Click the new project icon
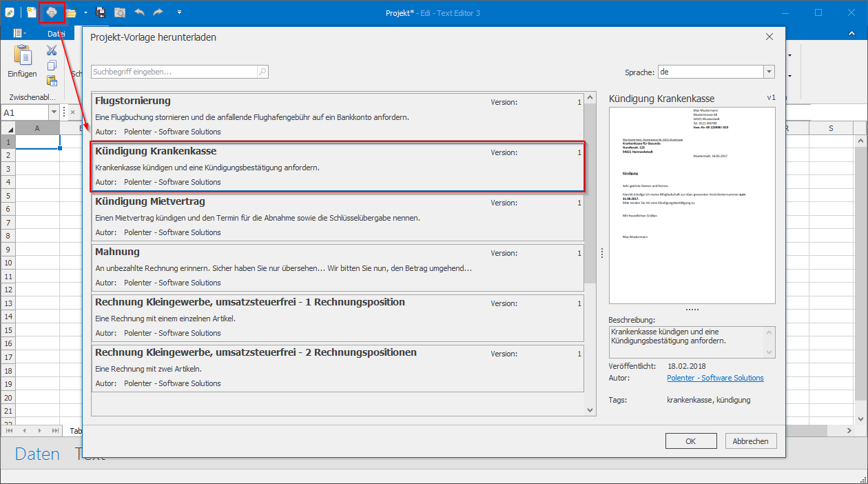 (x=32, y=12)
